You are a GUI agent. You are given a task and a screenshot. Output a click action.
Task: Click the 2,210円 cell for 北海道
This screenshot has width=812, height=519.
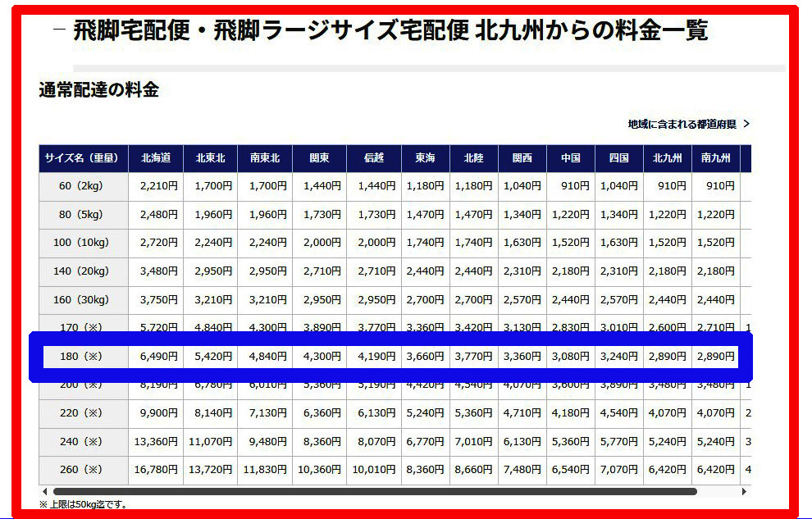pos(156,186)
